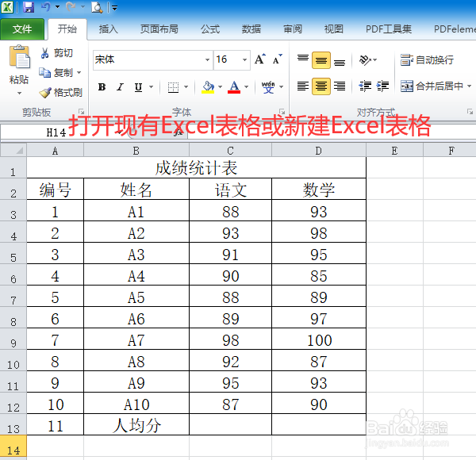
Task: Open Alignment group dialog launcher
Action: pos(470,112)
